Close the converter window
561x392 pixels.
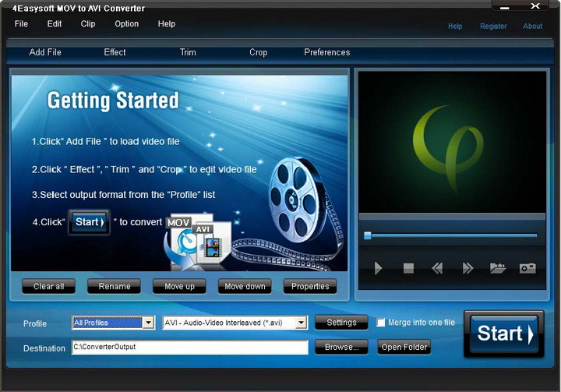click(535, 6)
